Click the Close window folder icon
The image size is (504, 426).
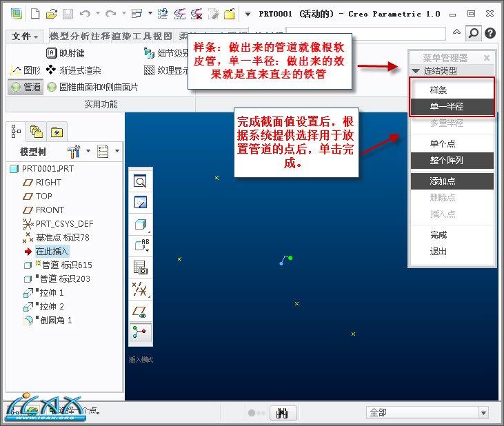pyautogui.click(x=229, y=14)
